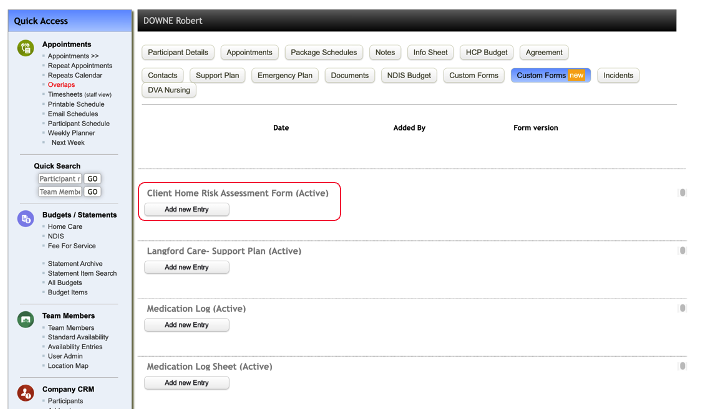The width and height of the screenshot is (703, 419).
Task: Click the Date column header
Action: tap(281, 128)
